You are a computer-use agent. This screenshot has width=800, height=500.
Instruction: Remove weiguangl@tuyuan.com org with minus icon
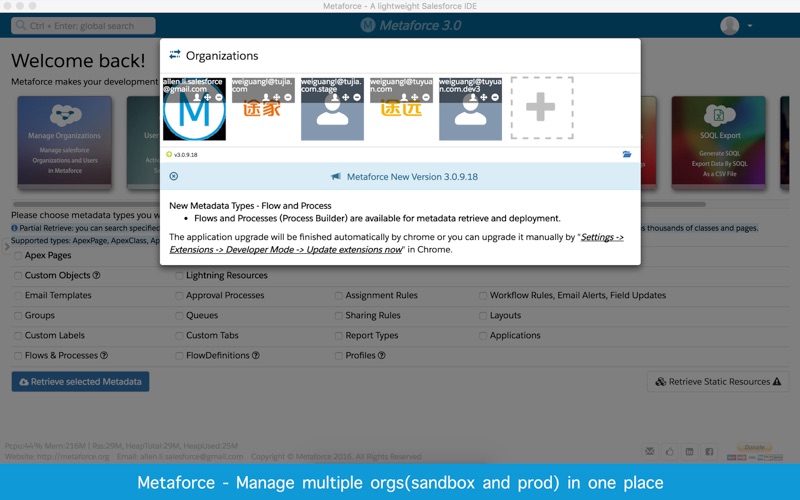click(426, 97)
